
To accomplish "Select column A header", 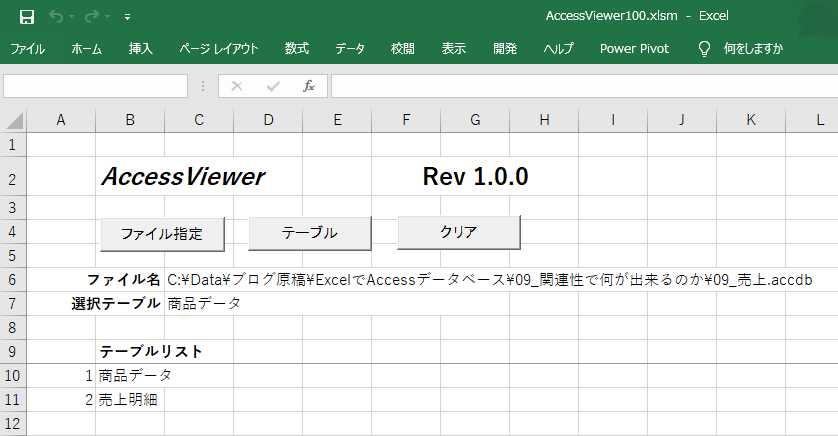I will tap(61, 120).
